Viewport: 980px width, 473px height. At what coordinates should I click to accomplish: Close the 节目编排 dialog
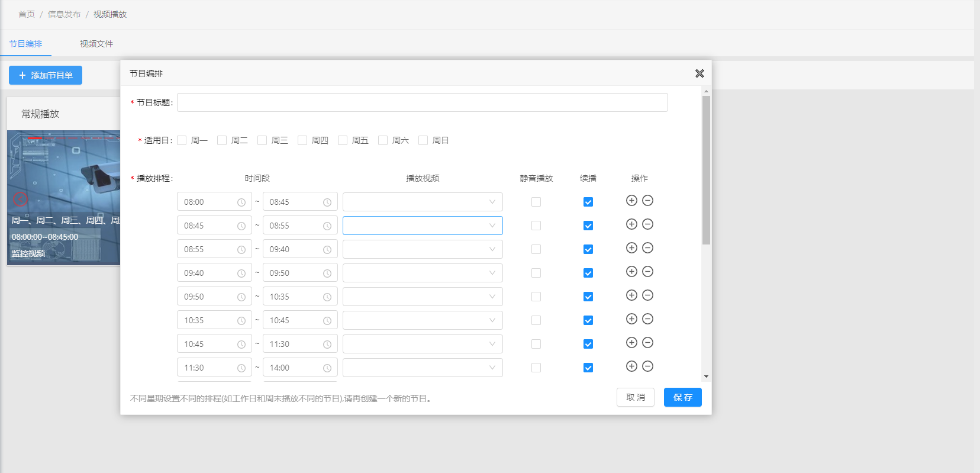coord(699,73)
